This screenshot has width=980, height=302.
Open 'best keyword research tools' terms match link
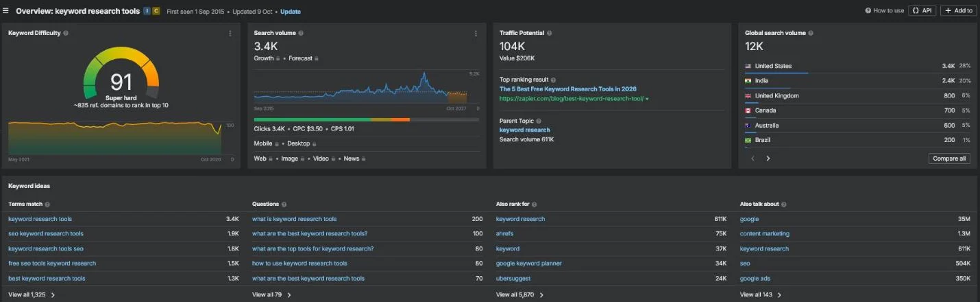coord(47,279)
